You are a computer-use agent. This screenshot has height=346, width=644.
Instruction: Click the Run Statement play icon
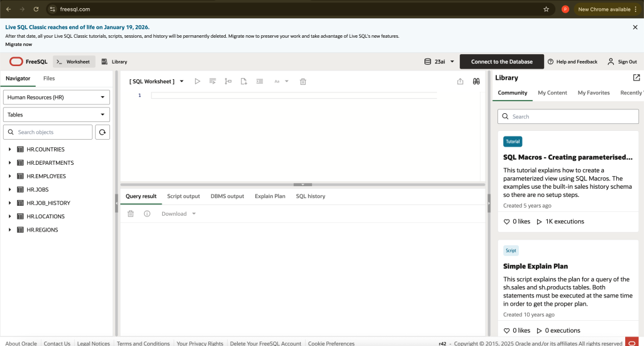pyautogui.click(x=197, y=81)
